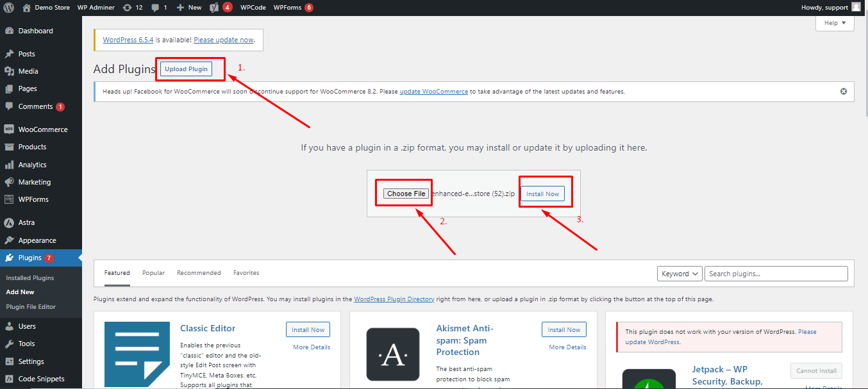Screen dimensions: 868x389
Task: Open the Demo Store home icon
Action: 26,8
